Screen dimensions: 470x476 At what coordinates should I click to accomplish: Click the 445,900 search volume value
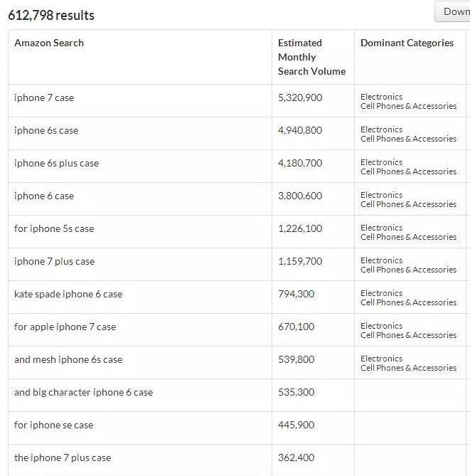[x=296, y=425]
